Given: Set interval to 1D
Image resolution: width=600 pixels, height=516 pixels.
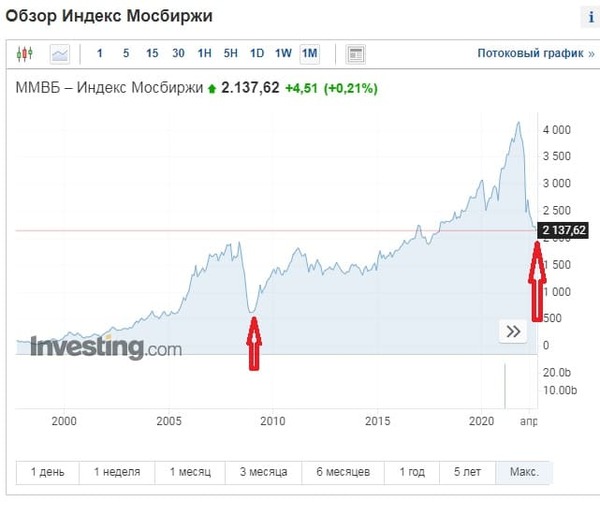Looking at the screenshot, I should click(x=257, y=53).
